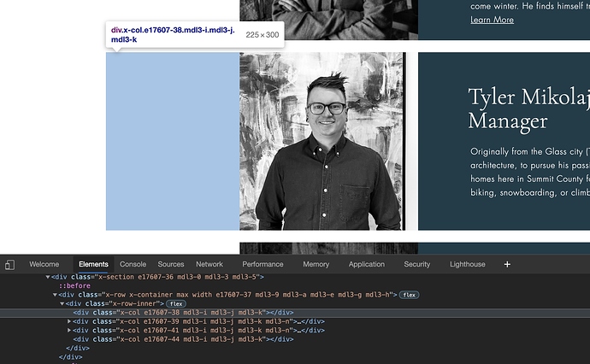Collapse the x-section e17607-36 node

[x=48, y=277]
